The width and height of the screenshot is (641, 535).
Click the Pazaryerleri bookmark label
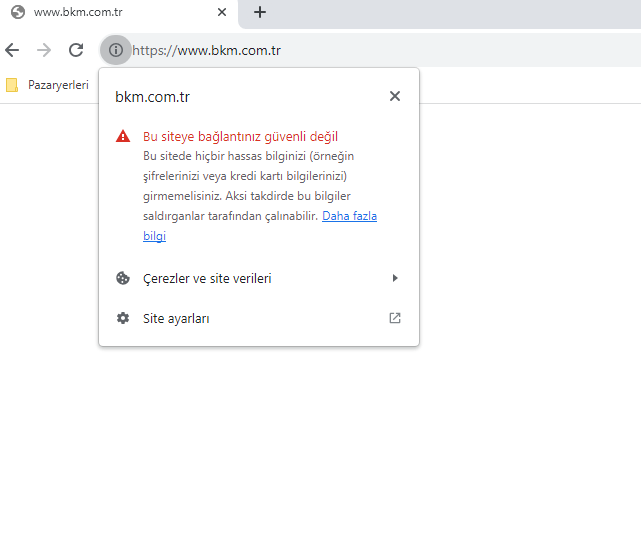pos(58,85)
